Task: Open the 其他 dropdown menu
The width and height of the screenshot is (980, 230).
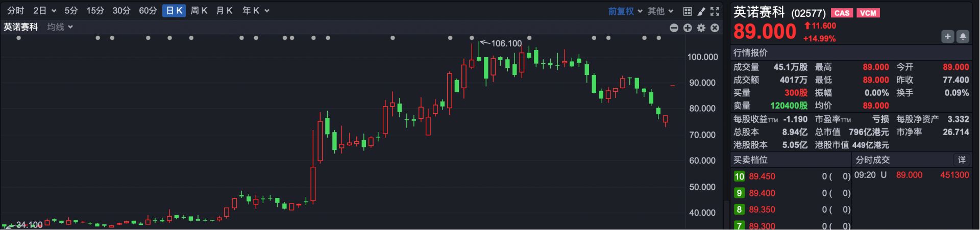Action: click(x=660, y=11)
